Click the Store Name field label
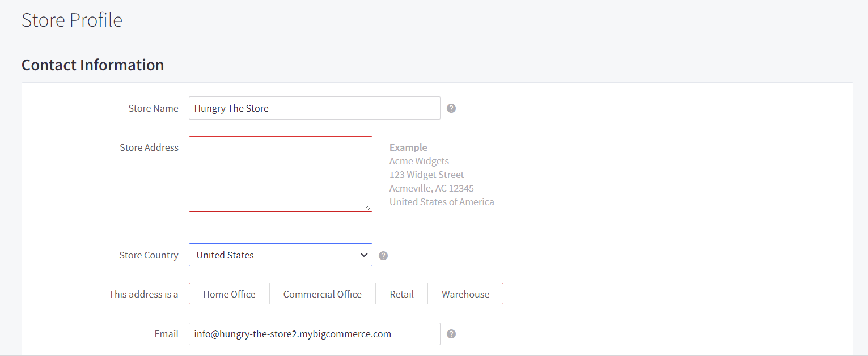This screenshot has height=356, width=868. [153, 108]
